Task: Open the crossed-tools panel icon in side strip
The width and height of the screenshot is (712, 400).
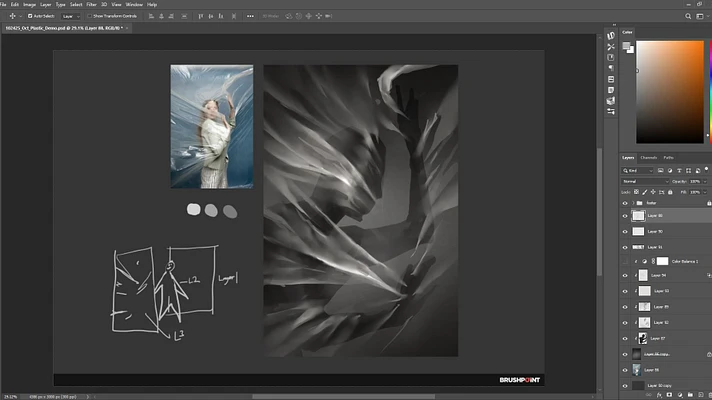Action: (x=611, y=46)
